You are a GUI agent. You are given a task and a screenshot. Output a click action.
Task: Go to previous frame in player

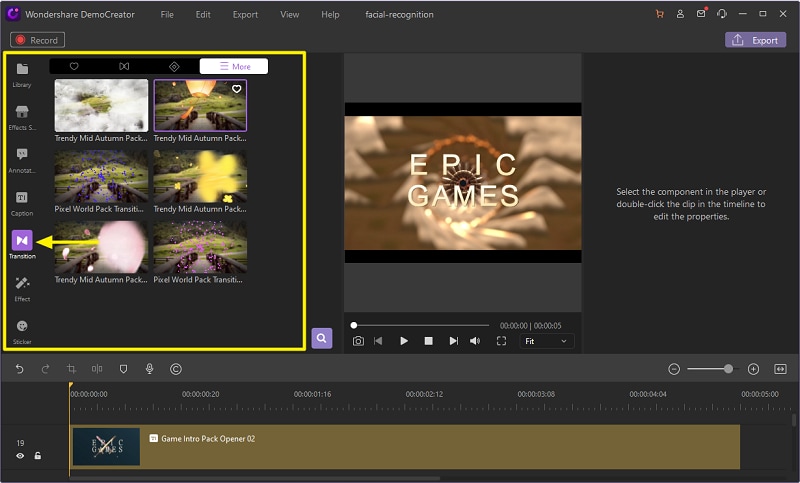(x=378, y=341)
